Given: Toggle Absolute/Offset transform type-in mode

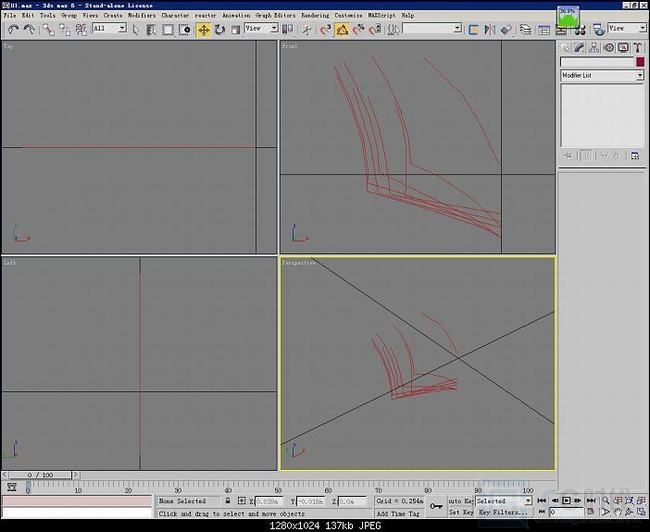Looking at the screenshot, I should click(242, 501).
